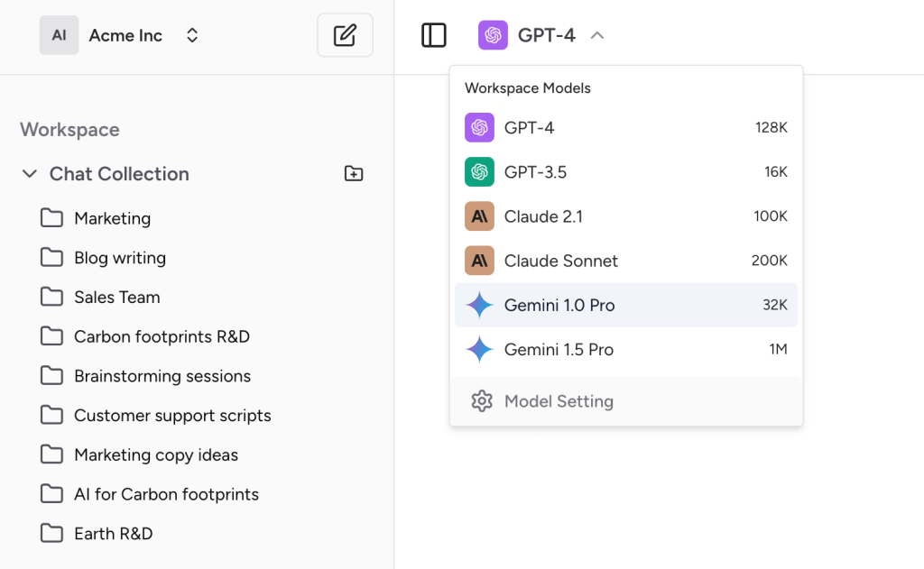Click the folder icon next to Marketing
This screenshot has height=569, width=924.
[x=51, y=218]
